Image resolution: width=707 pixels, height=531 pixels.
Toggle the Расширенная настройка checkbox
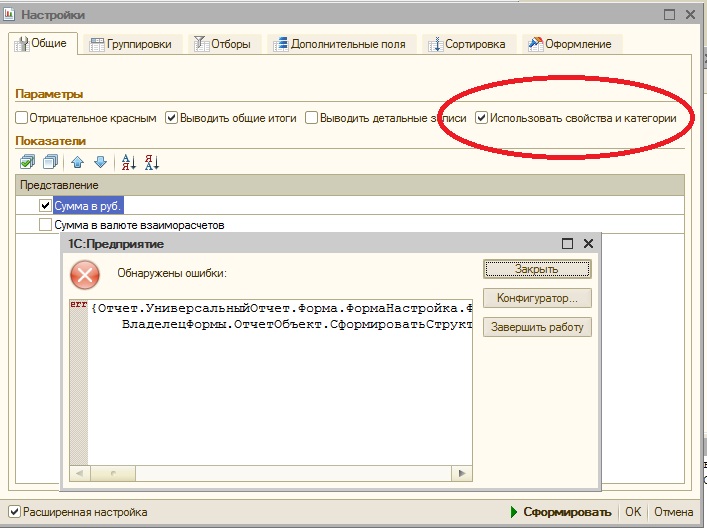tap(14, 512)
